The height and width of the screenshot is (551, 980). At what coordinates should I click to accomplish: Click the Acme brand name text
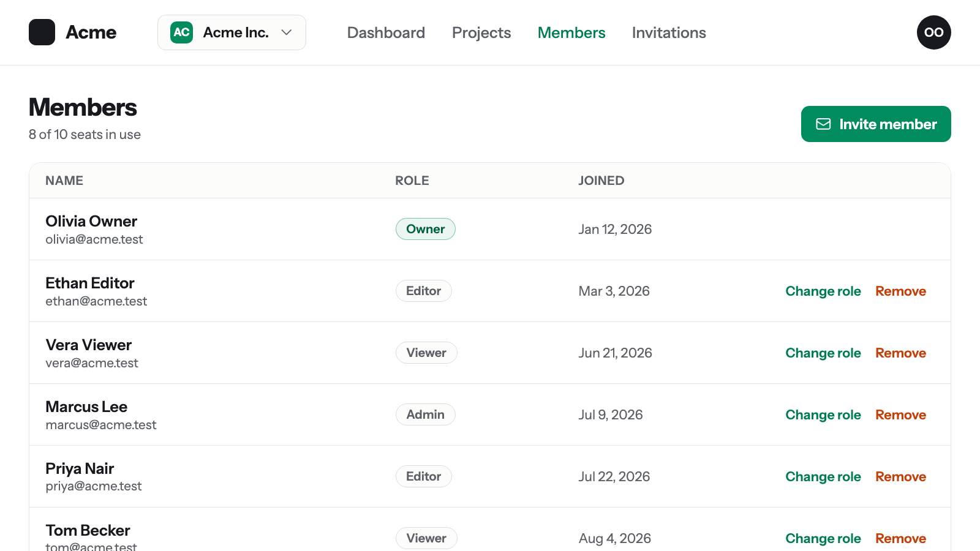(91, 32)
